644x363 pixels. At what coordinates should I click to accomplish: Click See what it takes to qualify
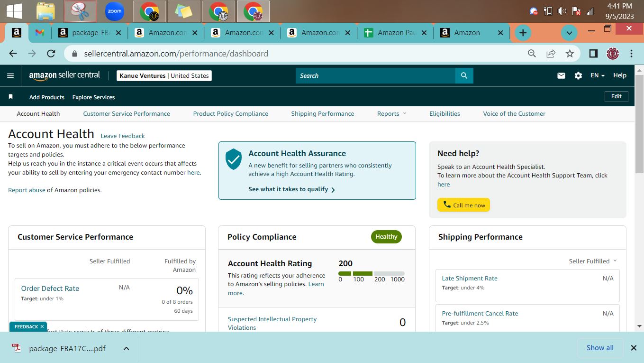[292, 189]
